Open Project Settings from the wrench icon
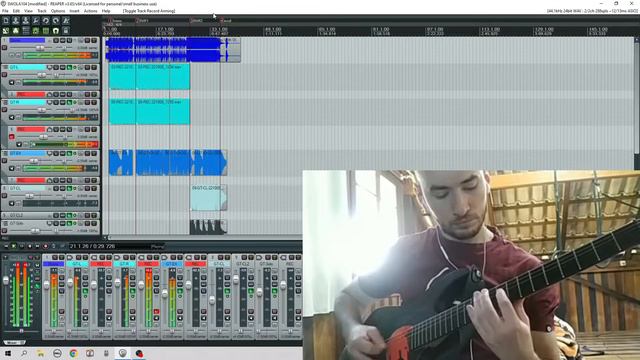 click(x=36, y=20)
